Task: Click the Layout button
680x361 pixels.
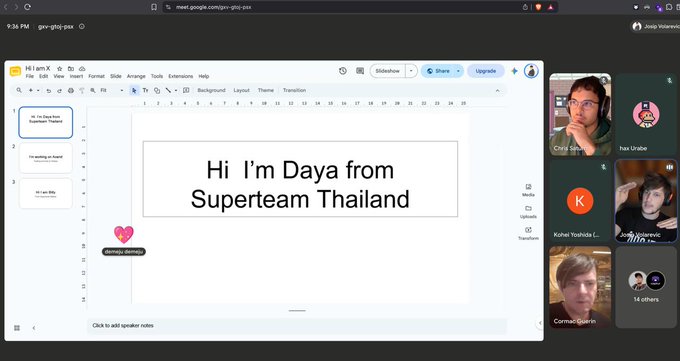Action: 242,90
